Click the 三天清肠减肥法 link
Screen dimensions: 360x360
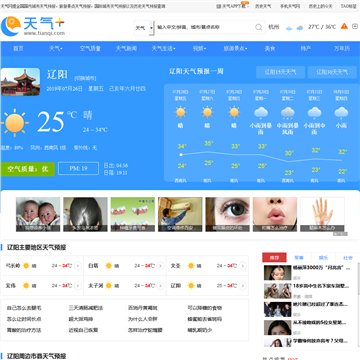coord(86,308)
